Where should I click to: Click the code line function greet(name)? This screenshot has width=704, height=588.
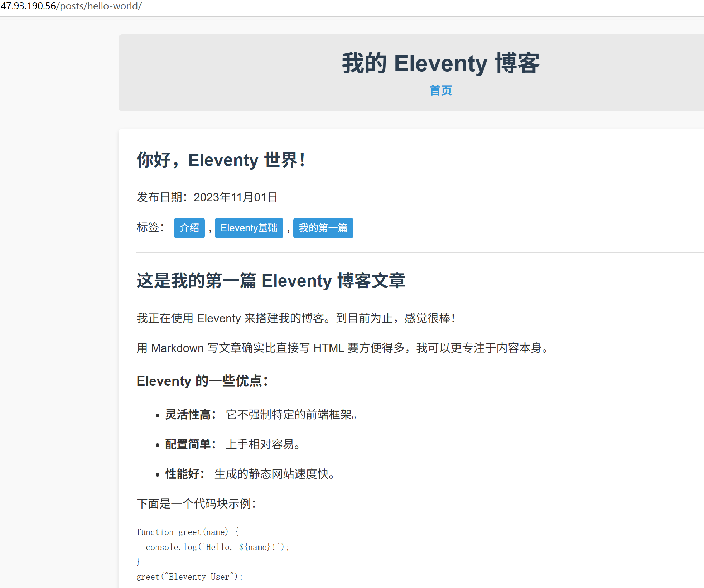tap(188, 532)
